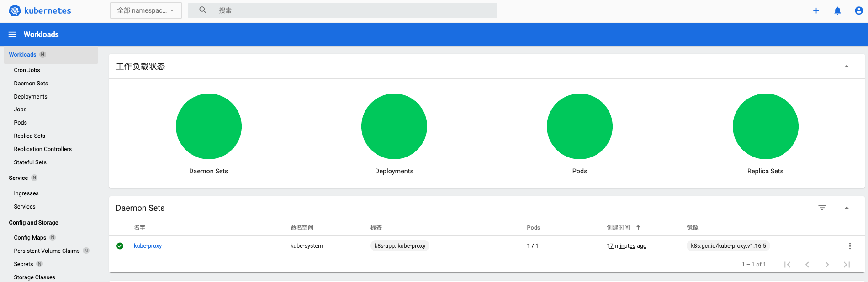The image size is (868, 282).
Task: Sort by 创建时间 column header
Action: [x=618, y=228]
